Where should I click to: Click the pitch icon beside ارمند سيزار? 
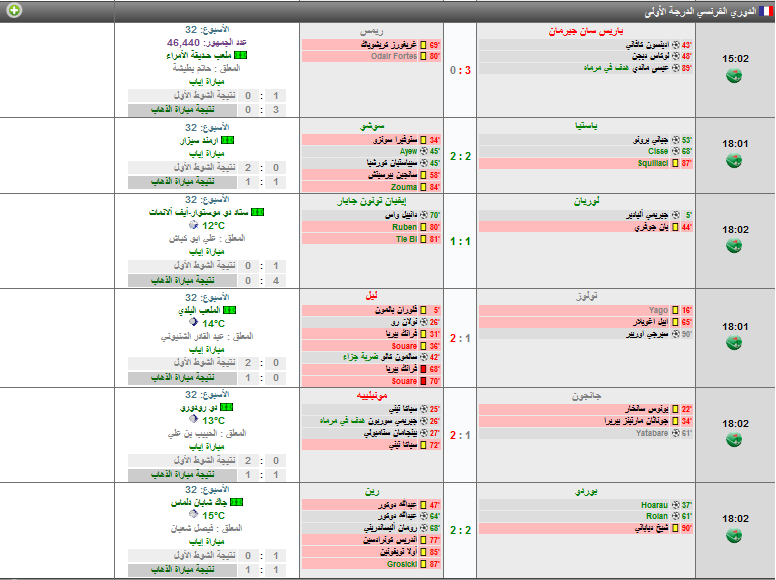click(228, 141)
